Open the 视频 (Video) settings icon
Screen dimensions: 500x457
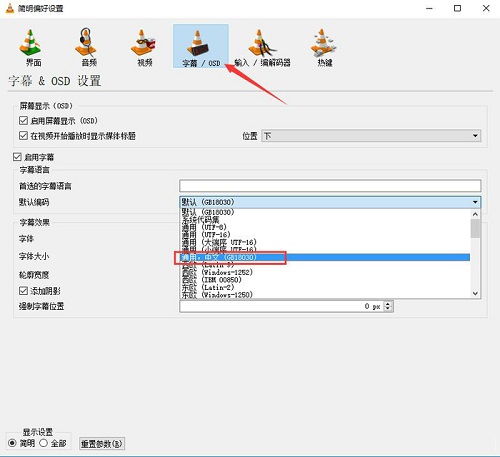[x=144, y=47]
